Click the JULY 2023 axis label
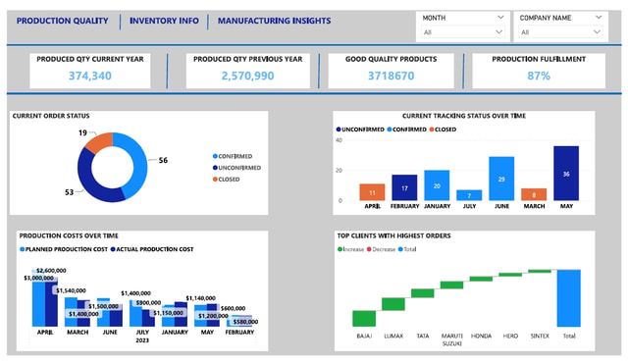Image resolution: width=628 pixels, height=364 pixels. (x=142, y=336)
